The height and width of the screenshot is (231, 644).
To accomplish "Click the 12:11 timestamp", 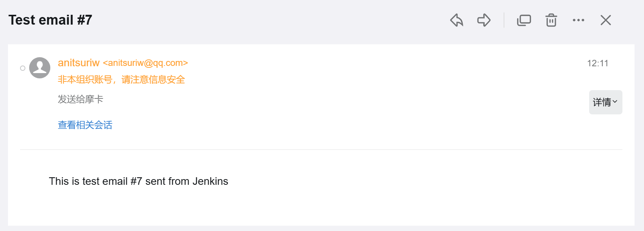I will (x=597, y=63).
